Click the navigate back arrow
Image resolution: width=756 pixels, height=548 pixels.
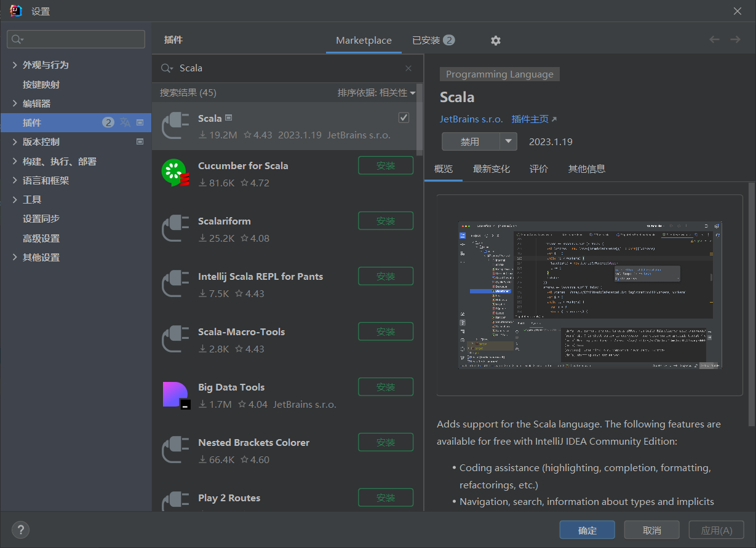click(714, 39)
